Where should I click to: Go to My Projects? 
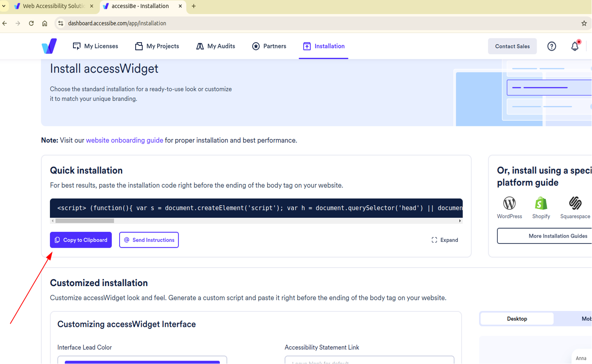[157, 46]
